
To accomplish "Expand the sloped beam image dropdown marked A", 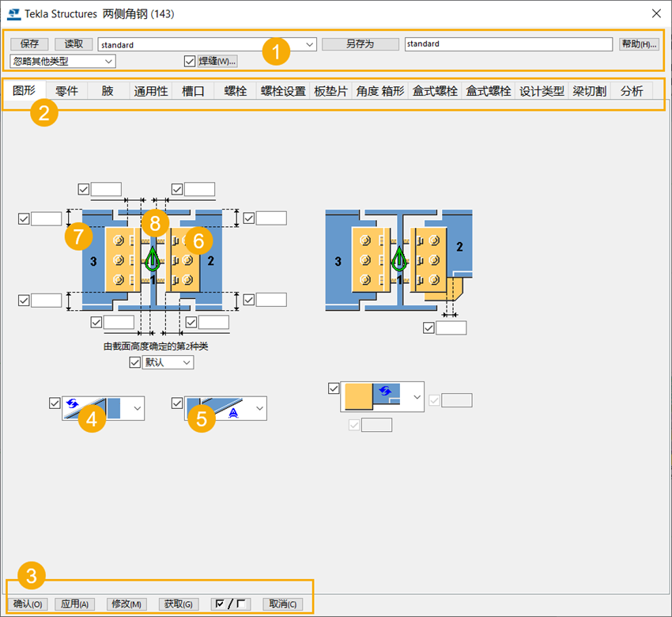I will tap(225, 408).
